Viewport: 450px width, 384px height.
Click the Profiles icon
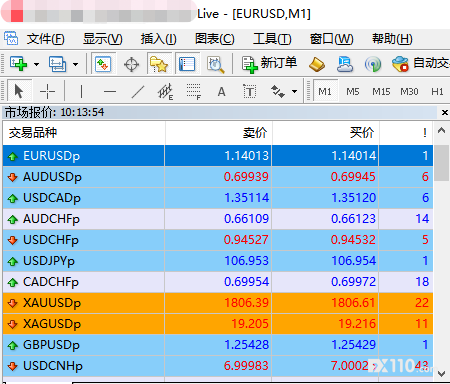[x=57, y=64]
